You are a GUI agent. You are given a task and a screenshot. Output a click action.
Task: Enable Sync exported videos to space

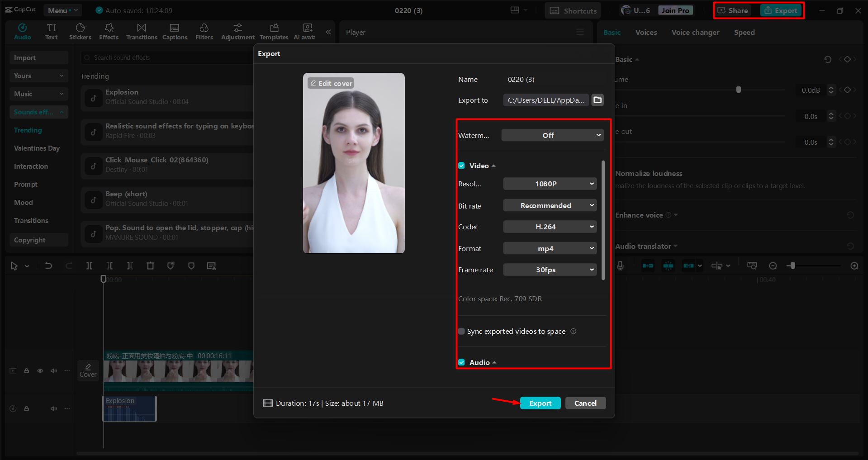click(461, 332)
